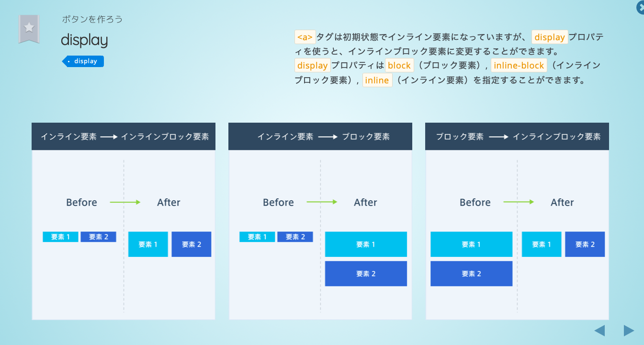Image resolution: width=644 pixels, height=345 pixels.
Task: Click the green arrow between Before and After
Action: 125,202
